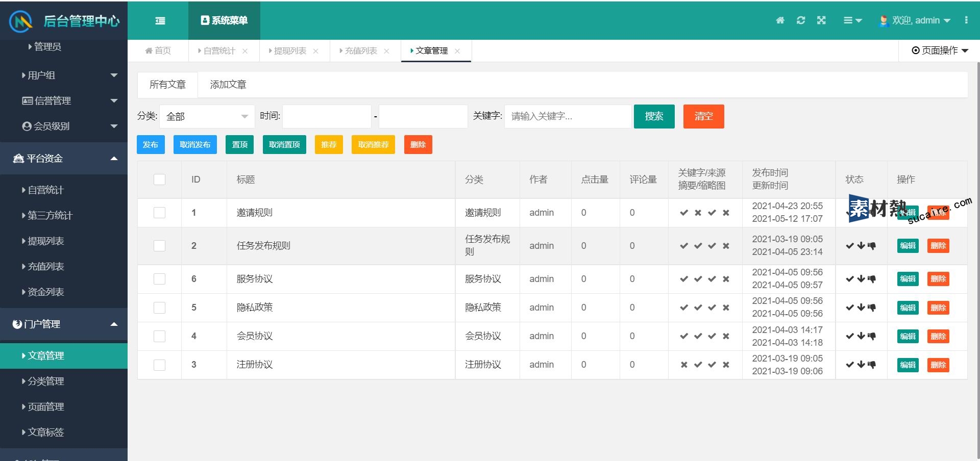Image resolution: width=980 pixels, height=461 pixels.
Task: Click the fullscreen expand icon
Action: tap(821, 20)
